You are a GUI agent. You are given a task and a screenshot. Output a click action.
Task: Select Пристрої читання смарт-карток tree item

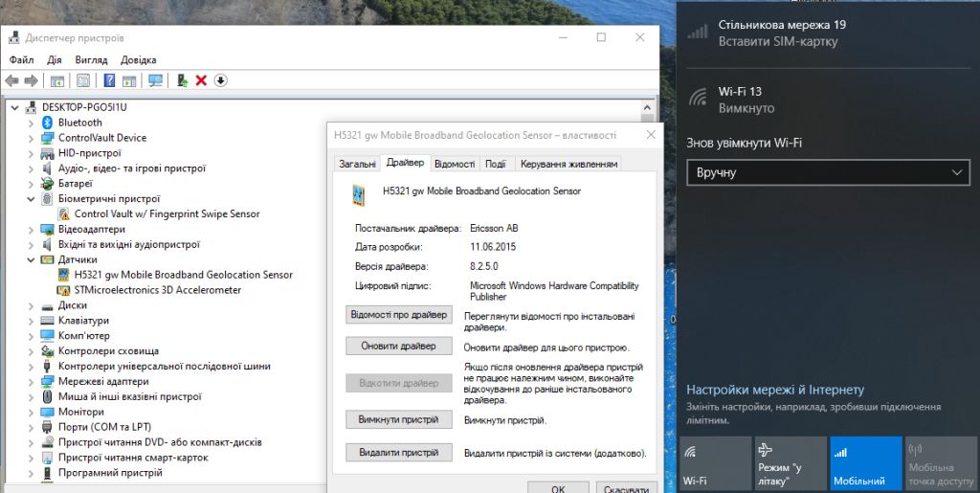point(133,458)
